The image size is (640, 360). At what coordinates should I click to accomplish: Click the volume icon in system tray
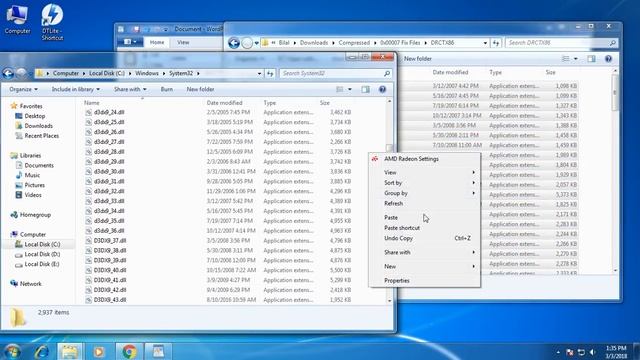point(593,352)
